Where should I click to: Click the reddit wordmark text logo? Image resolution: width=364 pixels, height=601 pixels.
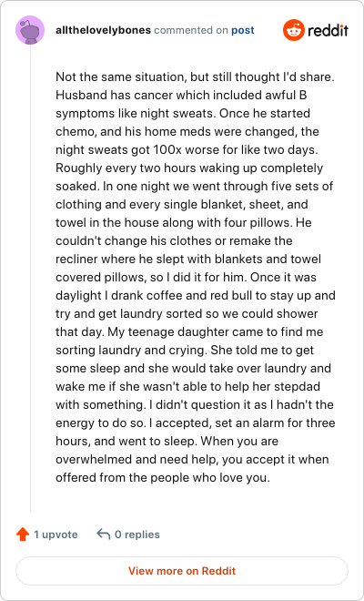point(328,30)
